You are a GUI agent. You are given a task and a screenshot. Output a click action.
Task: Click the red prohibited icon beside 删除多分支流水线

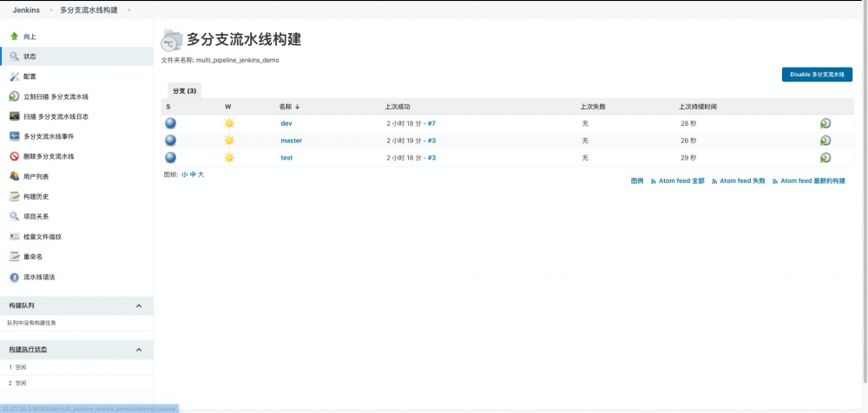[x=15, y=156]
